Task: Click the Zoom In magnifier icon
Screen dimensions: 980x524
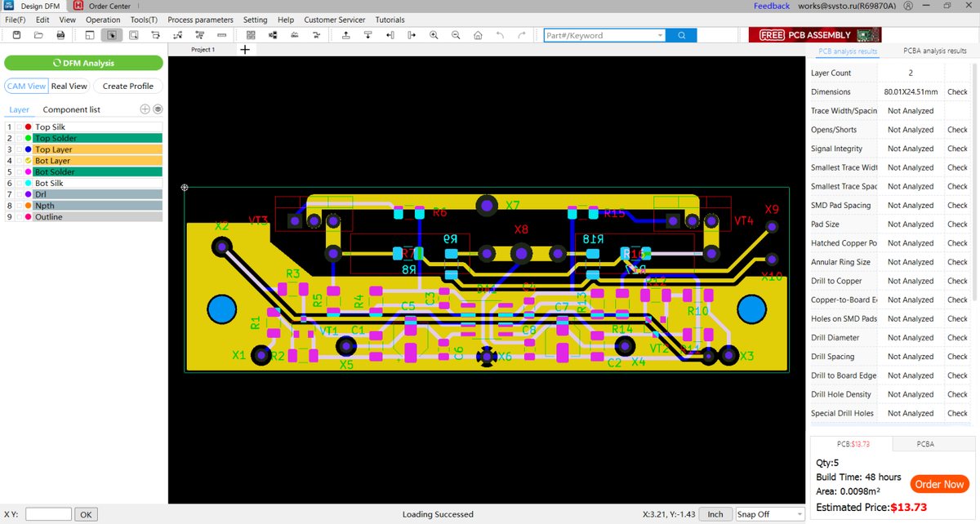Action: point(434,35)
